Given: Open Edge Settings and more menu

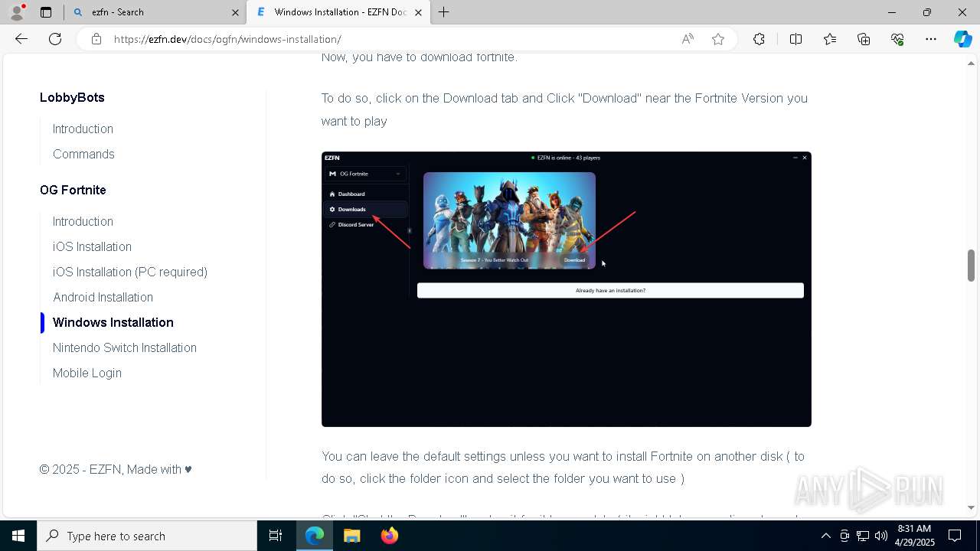Looking at the screenshot, I should click(931, 39).
